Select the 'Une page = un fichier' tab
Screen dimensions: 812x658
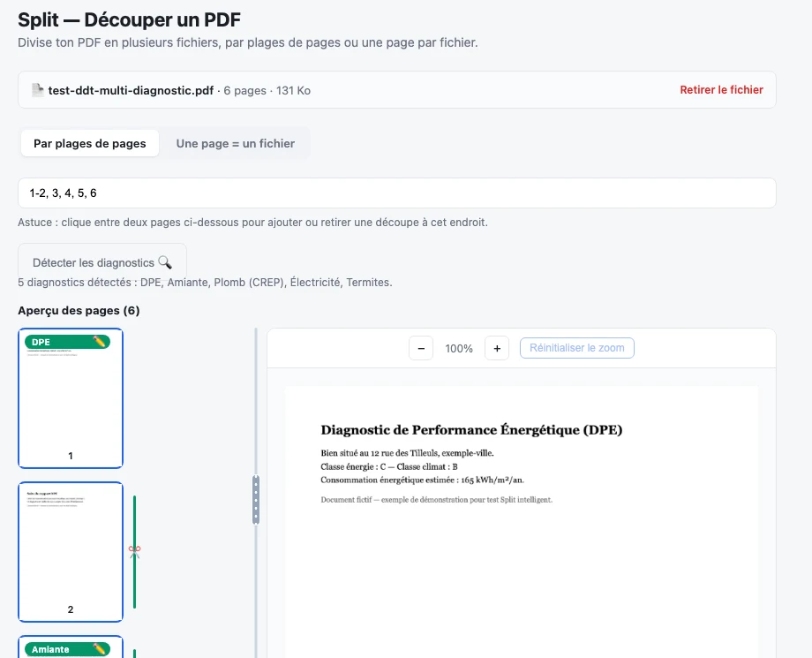235,143
